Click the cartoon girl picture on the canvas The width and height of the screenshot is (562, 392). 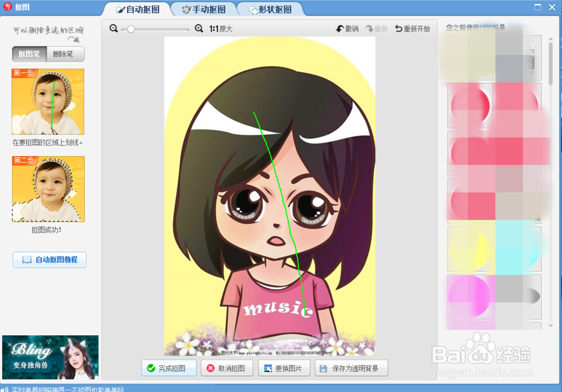(x=270, y=196)
